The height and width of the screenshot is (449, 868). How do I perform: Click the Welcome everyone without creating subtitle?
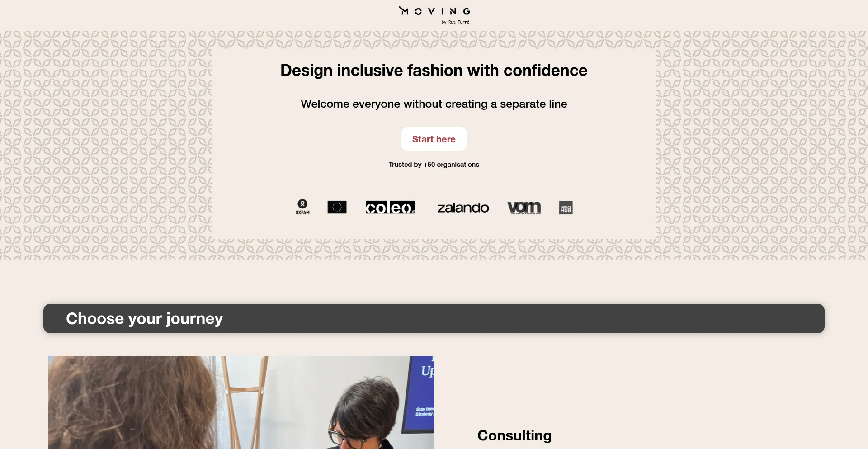point(434,104)
